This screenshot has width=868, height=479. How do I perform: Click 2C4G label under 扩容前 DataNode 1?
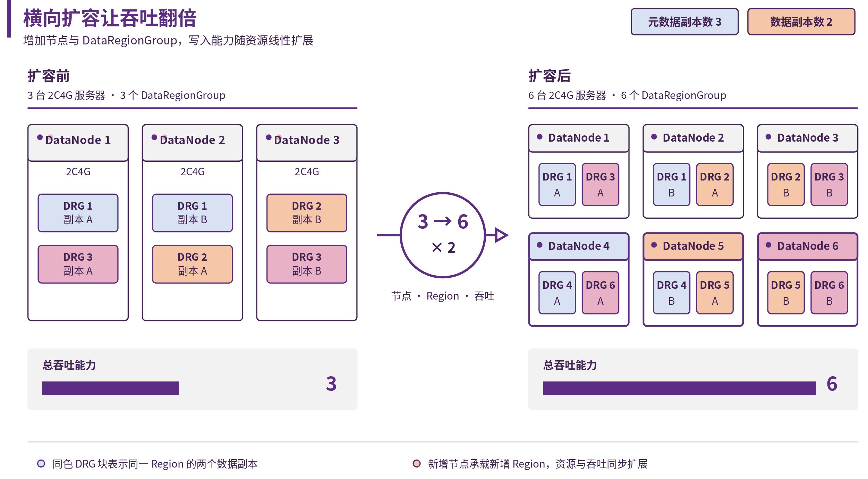[78, 172]
